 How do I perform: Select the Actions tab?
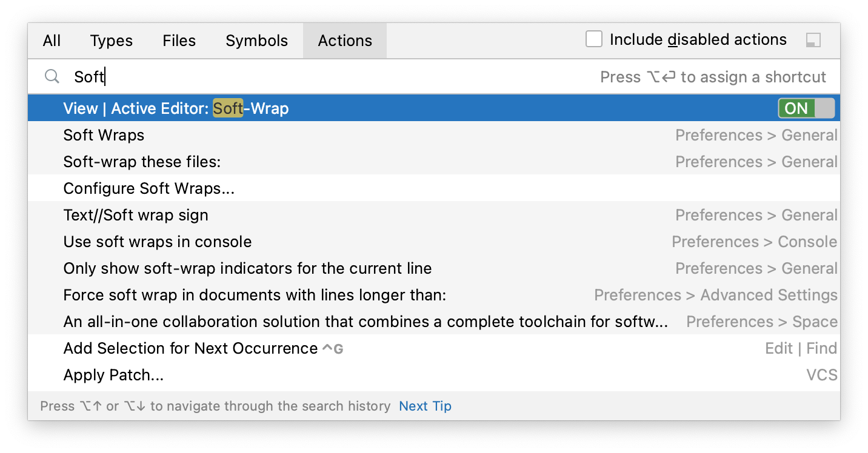coord(345,41)
